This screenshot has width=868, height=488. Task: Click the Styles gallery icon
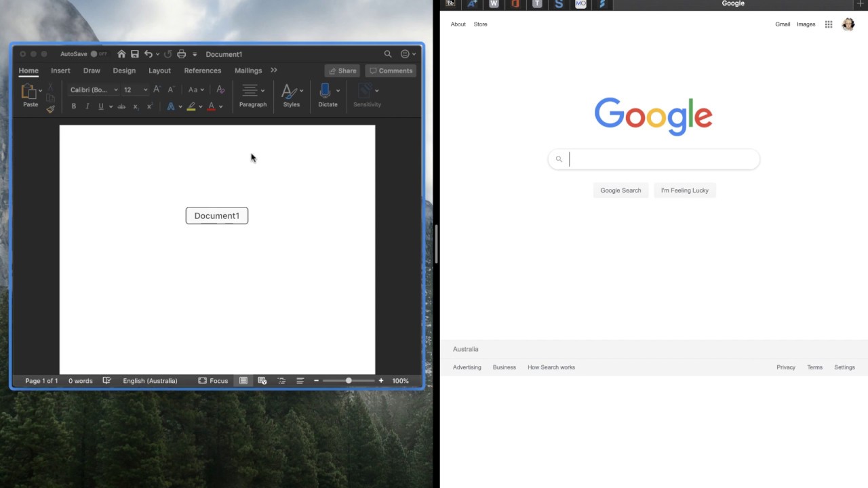click(x=289, y=91)
